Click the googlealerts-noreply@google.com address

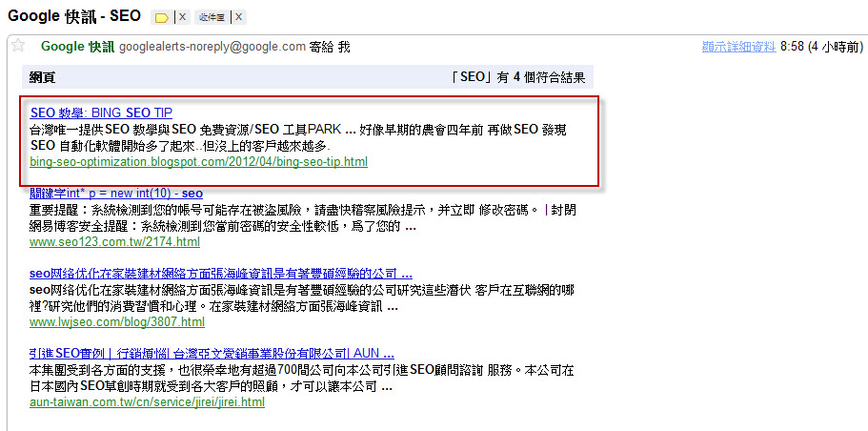(x=212, y=47)
